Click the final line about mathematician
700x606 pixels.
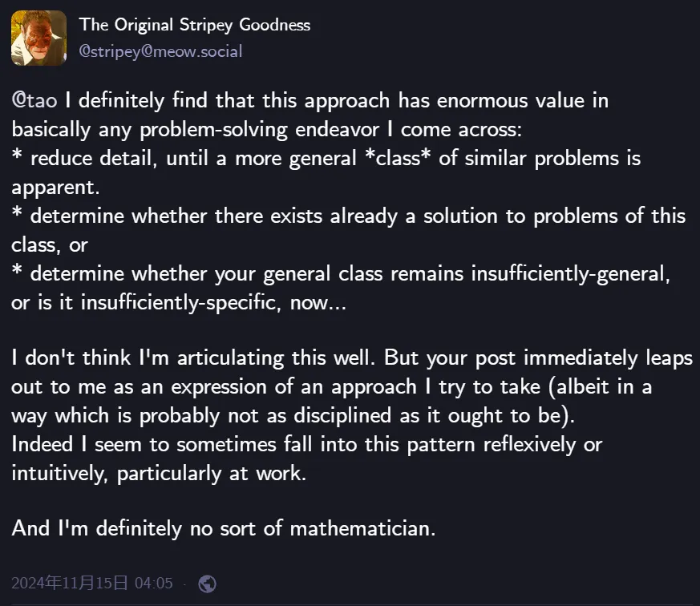(223, 529)
